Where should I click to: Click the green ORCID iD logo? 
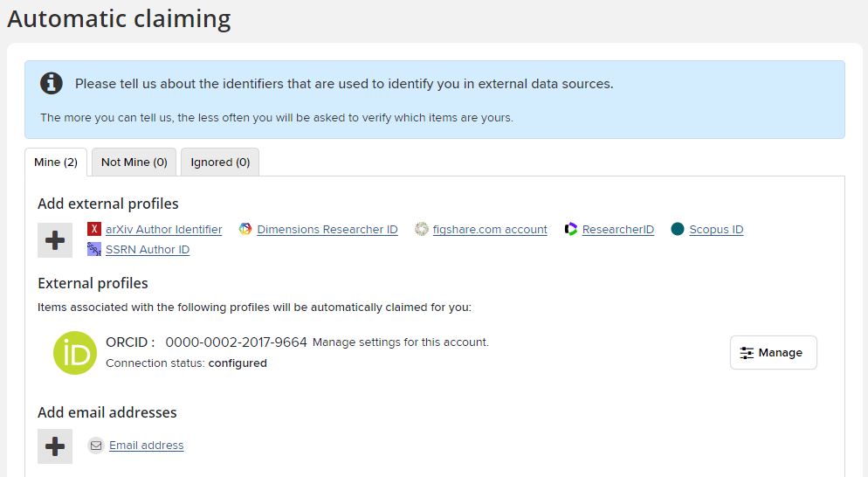coord(75,353)
